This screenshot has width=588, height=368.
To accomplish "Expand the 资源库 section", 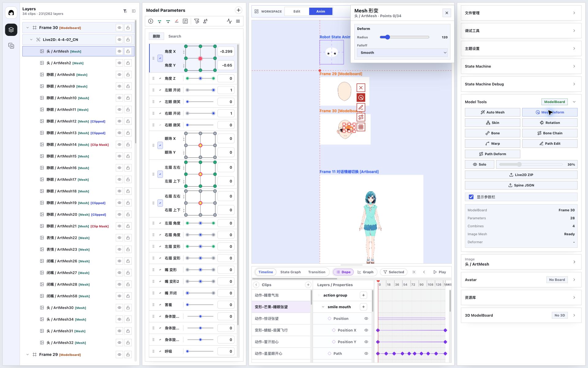I will tap(521, 297).
